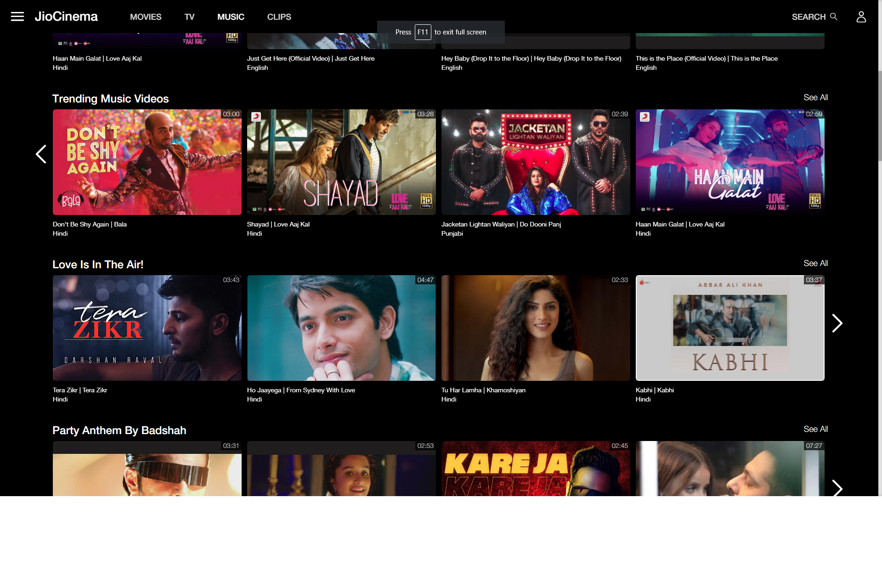Screen dimensions: 882x588
Task: Open the TV section
Action: pyautogui.click(x=189, y=17)
